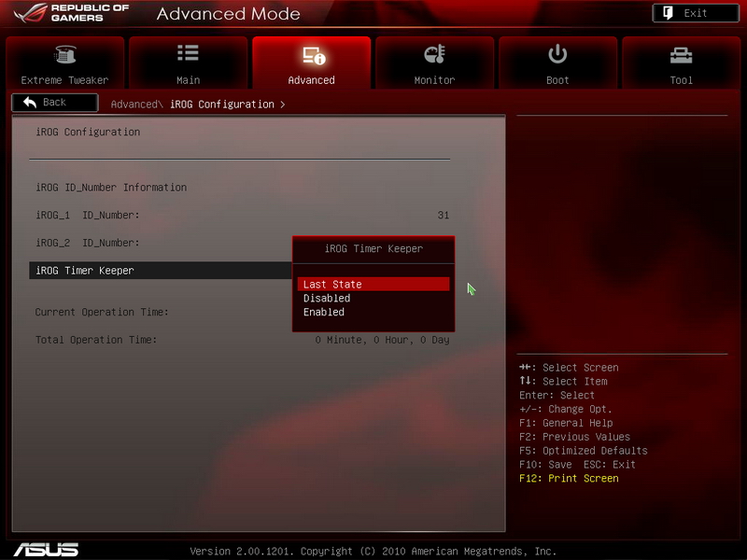The height and width of the screenshot is (560, 747).
Task: Open the Extreme Tweaker tab
Action: point(64,63)
